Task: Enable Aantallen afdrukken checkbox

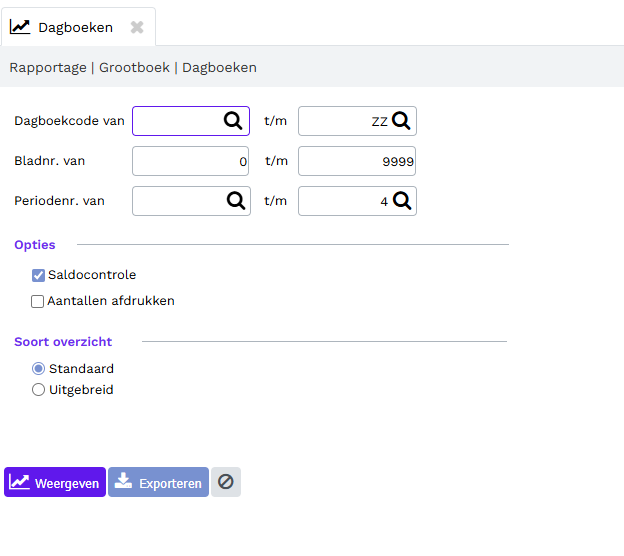Action: tap(37, 301)
